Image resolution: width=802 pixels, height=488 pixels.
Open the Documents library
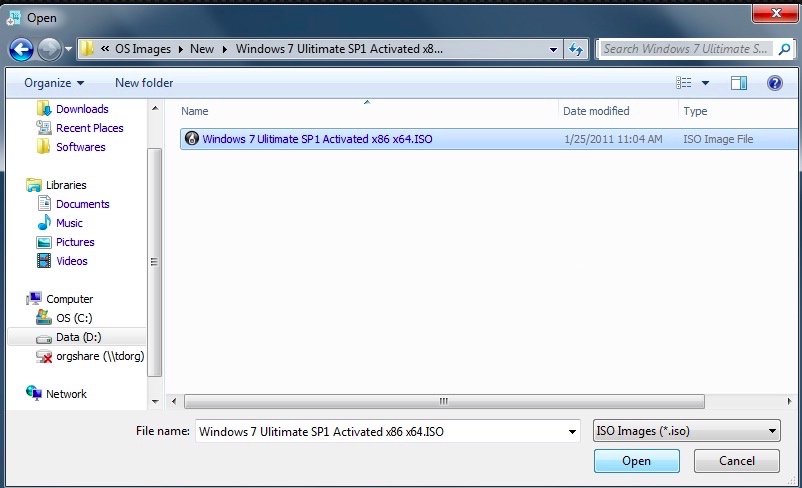point(82,204)
